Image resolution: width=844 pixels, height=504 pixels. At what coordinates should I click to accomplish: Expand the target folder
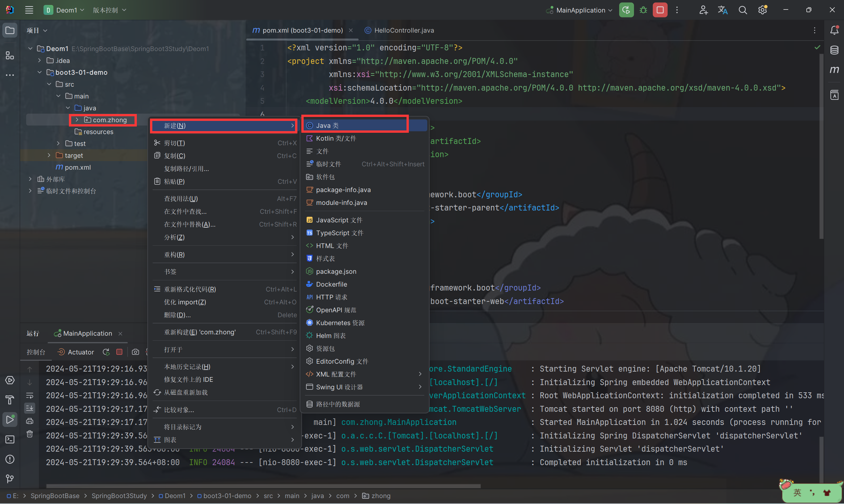(49, 155)
